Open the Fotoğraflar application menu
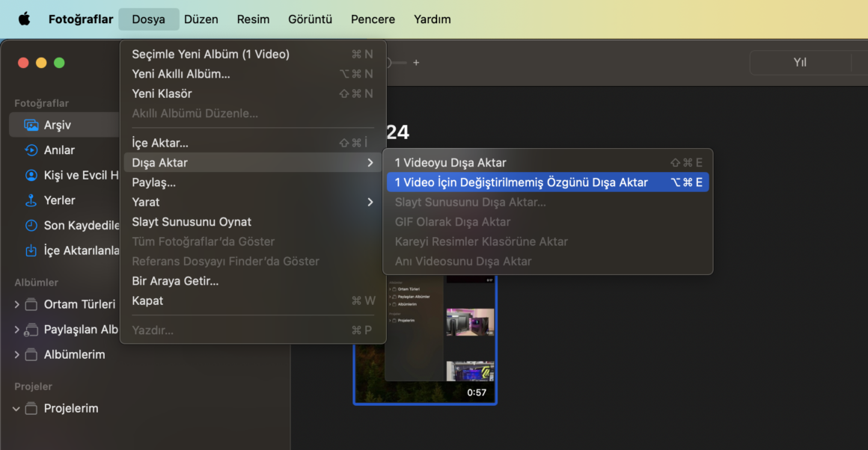Viewport: 868px width, 450px height. [x=81, y=19]
